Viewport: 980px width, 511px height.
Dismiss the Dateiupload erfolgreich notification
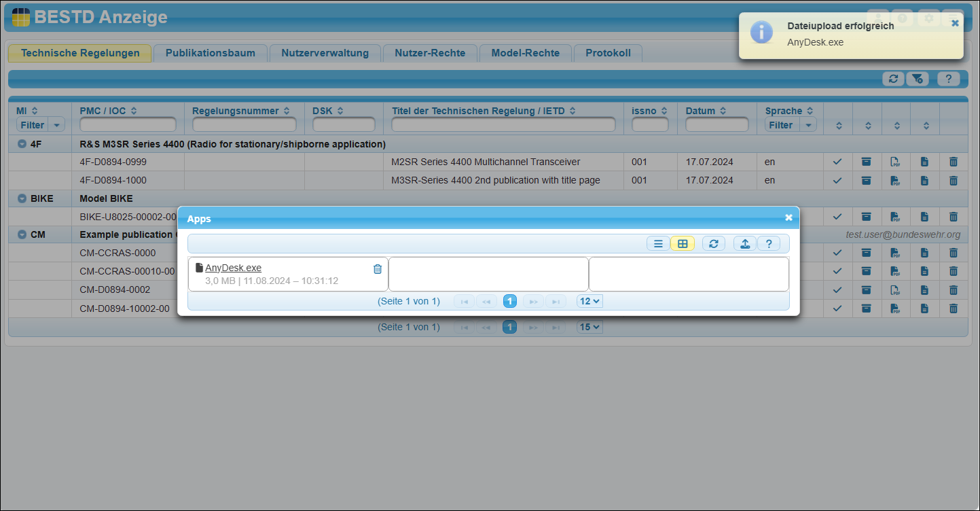click(955, 23)
